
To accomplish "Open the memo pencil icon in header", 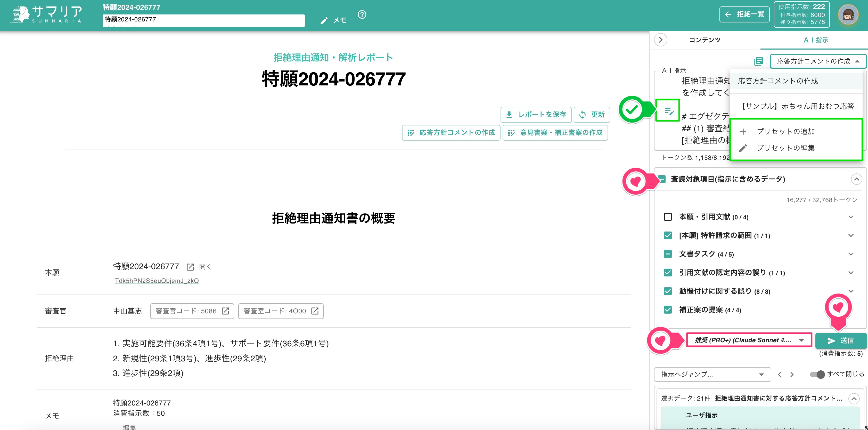I will (324, 21).
